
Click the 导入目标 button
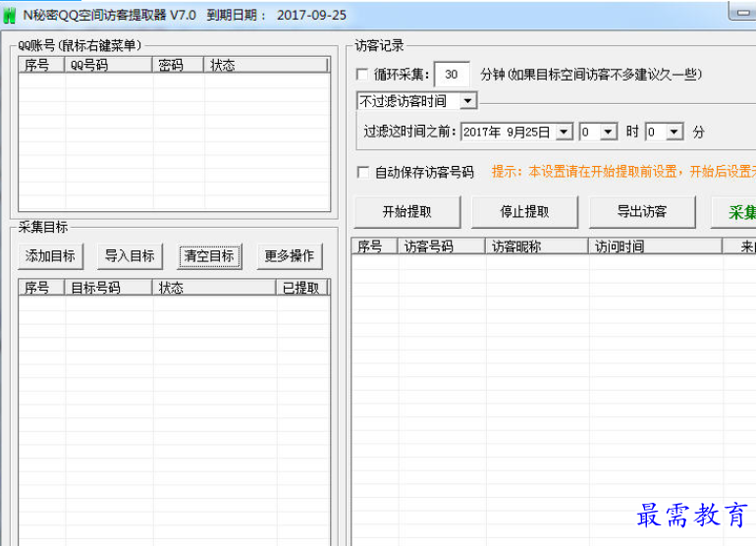point(130,256)
